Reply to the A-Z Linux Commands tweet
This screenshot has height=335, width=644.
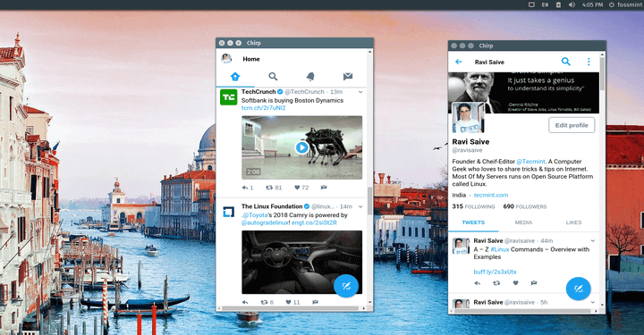(478, 283)
